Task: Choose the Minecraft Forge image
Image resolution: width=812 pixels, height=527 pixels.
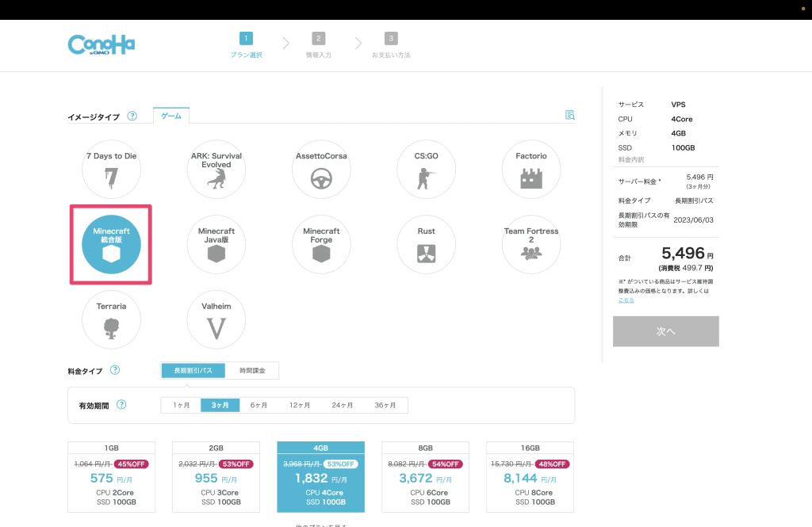Action: coord(321,244)
